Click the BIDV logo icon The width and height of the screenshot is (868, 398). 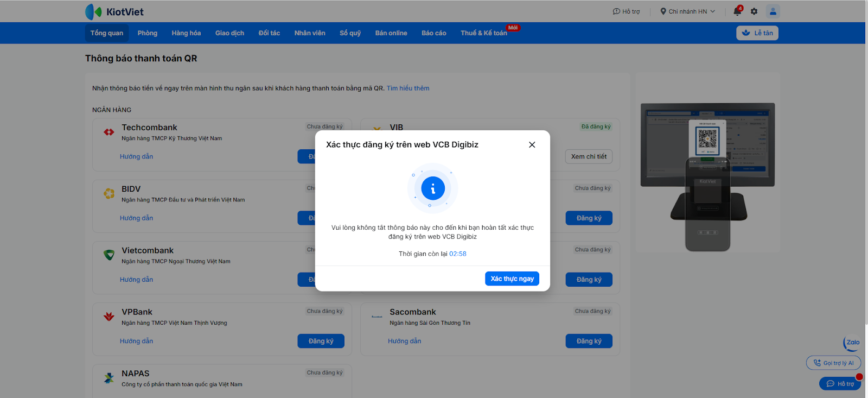109,193
